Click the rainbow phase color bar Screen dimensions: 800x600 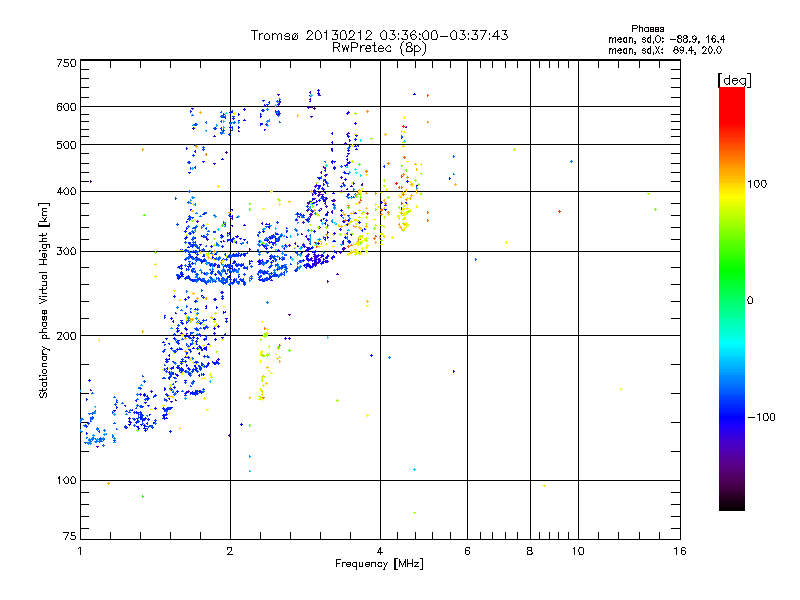coord(732,298)
